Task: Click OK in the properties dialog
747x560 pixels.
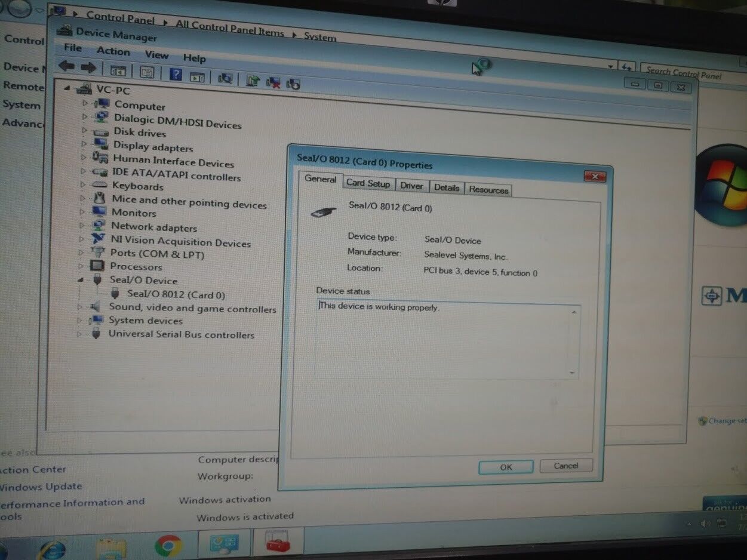Action: 506,467
